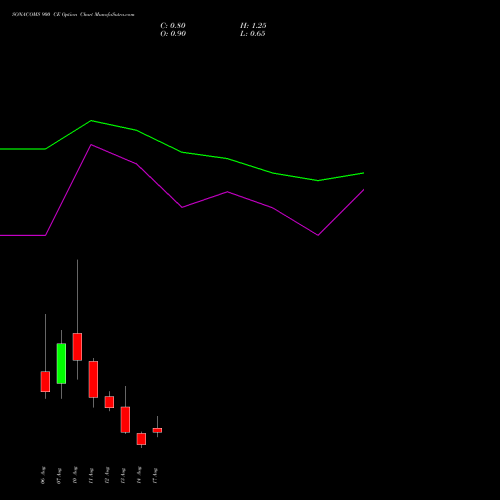500x500 pixels.
Task: Click the SONACOMS CE Options chart title
Action: [73, 15]
